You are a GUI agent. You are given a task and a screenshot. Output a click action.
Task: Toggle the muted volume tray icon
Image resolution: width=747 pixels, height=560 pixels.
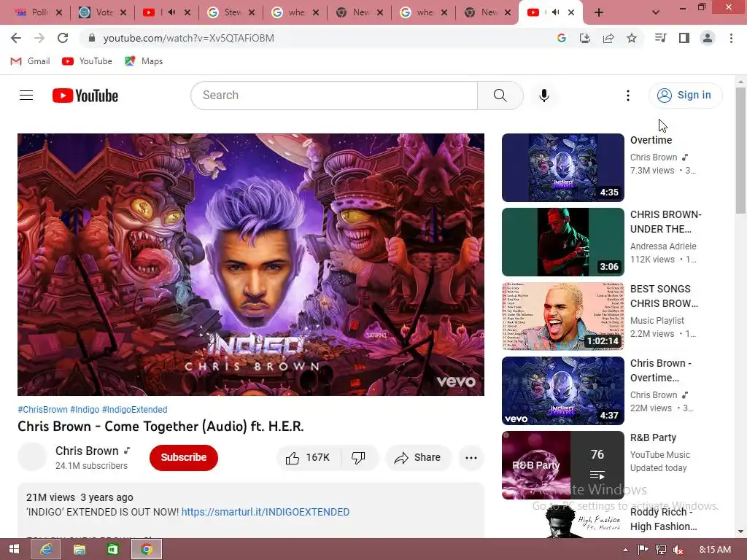(x=678, y=550)
